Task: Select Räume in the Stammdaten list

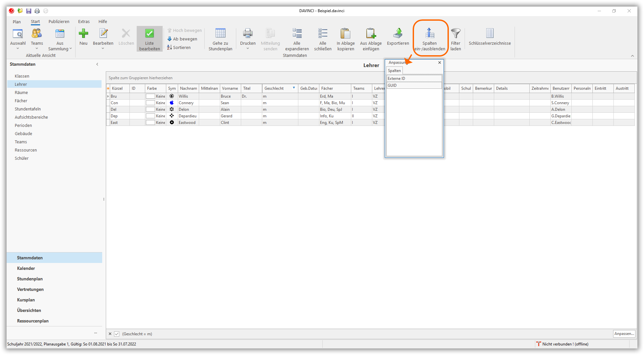Action: coord(21,93)
